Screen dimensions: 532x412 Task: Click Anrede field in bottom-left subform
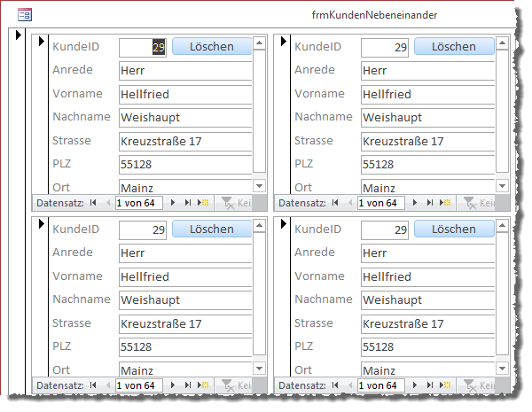185,253
